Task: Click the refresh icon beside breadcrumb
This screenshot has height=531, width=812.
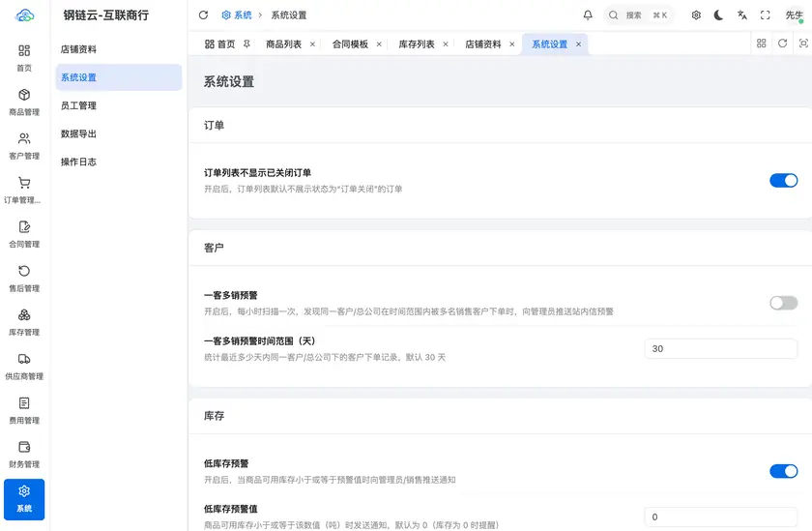Action: click(204, 15)
